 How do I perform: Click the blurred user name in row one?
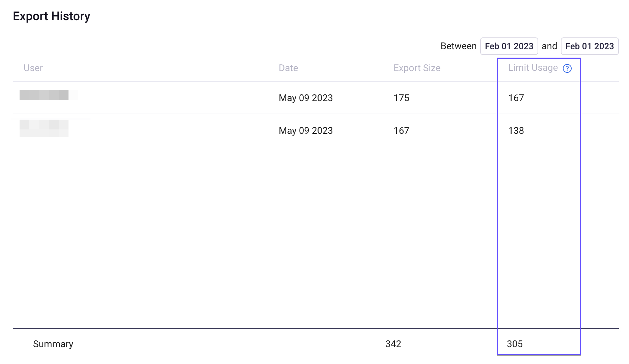48,95
